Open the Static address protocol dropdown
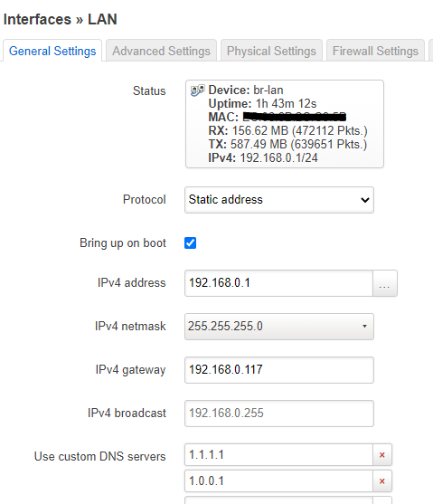 pyautogui.click(x=279, y=200)
